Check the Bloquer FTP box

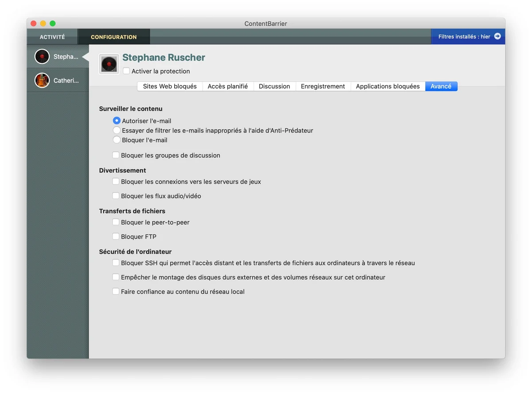point(116,236)
